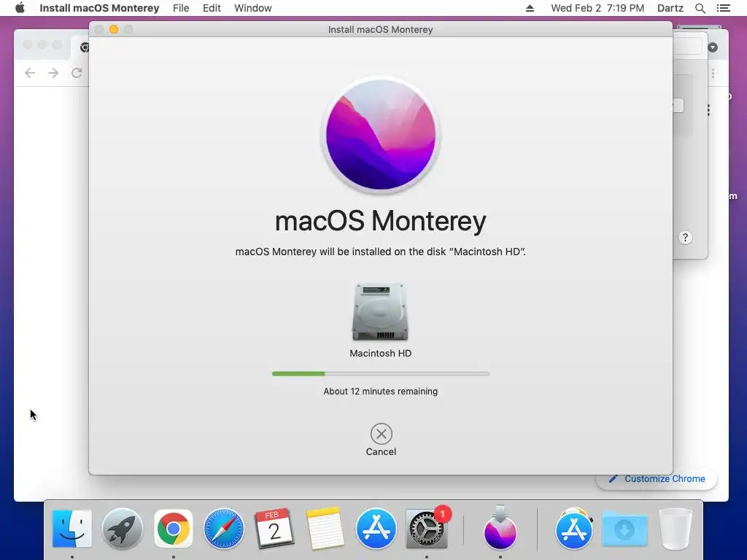Click Install macOS Monterey Dock icon
The width and height of the screenshot is (747, 560).
(500, 529)
